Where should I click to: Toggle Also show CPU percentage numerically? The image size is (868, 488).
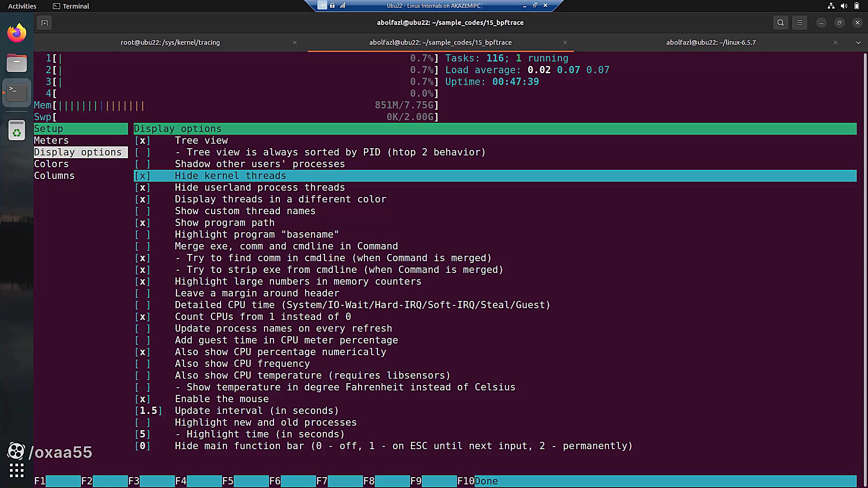142,352
